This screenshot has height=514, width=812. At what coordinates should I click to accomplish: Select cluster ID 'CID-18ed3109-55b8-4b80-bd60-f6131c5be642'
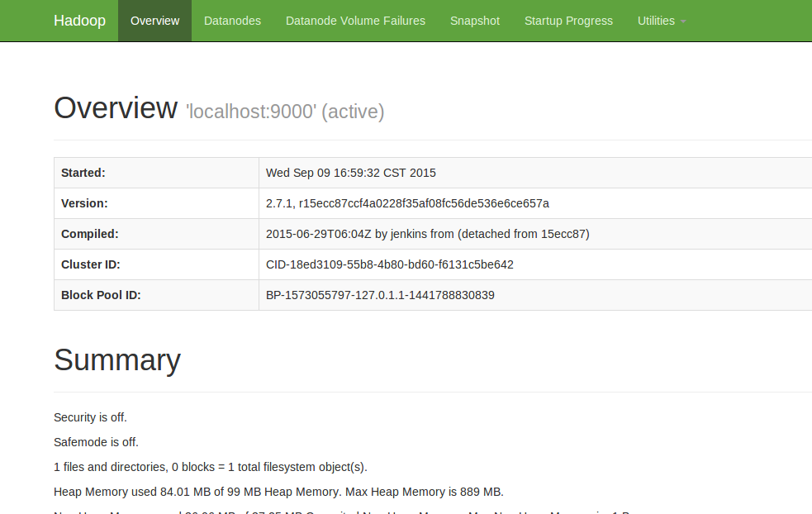click(x=390, y=264)
